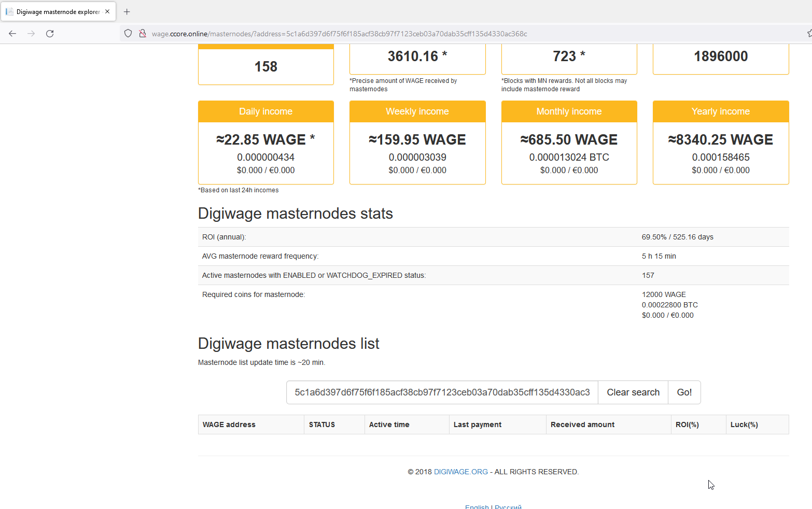The image size is (812, 509).
Task: Open the DIGIWAGE.ORG footer link
Action: (461, 472)
